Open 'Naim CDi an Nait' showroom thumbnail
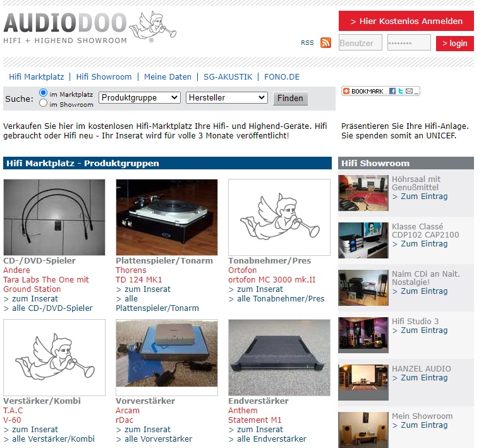This screenshot has height=448, width=486. (363, 288)
